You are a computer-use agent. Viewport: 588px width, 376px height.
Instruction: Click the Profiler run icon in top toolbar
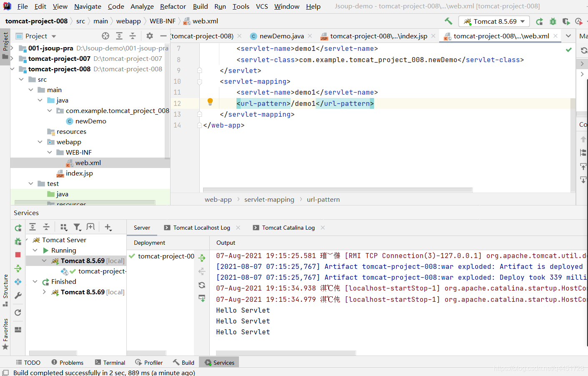click(579, 21)
